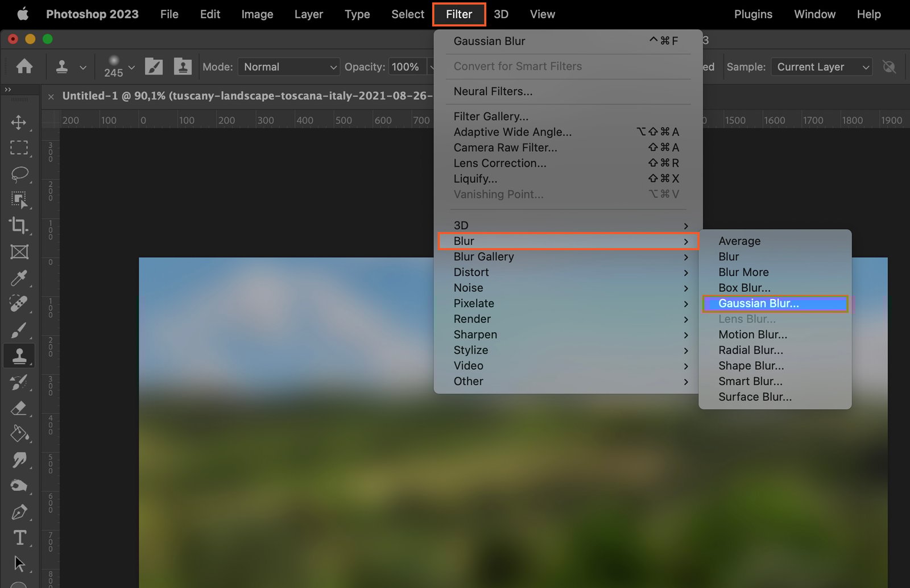910x588 pixels.
Task: Select the Eraser tool
Action: tap(19, 408)
